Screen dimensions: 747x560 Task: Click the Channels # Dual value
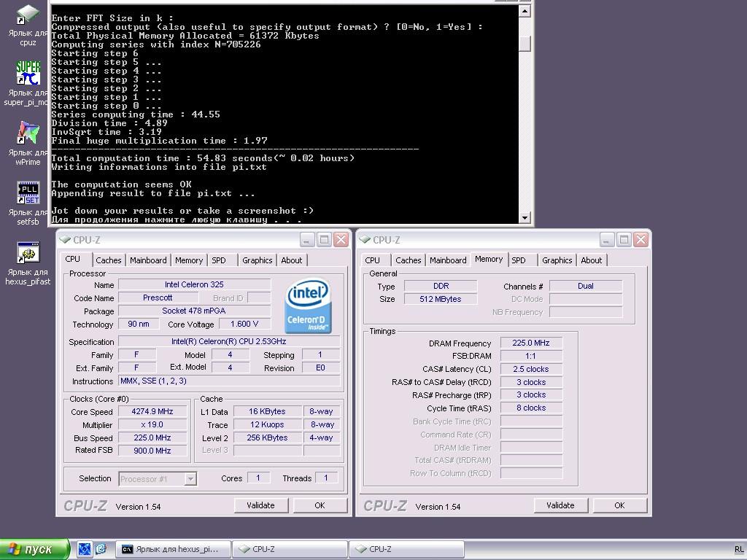point(586,286)
